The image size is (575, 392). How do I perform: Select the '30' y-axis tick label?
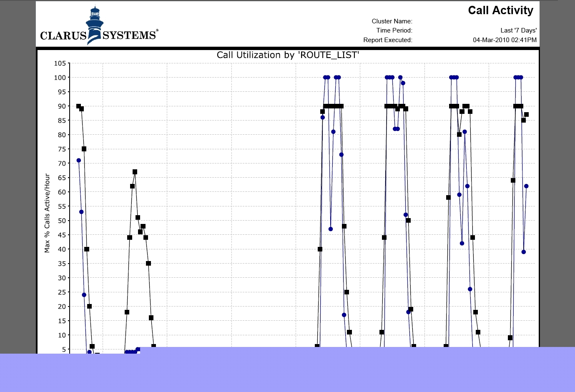[x=62, y=278]
